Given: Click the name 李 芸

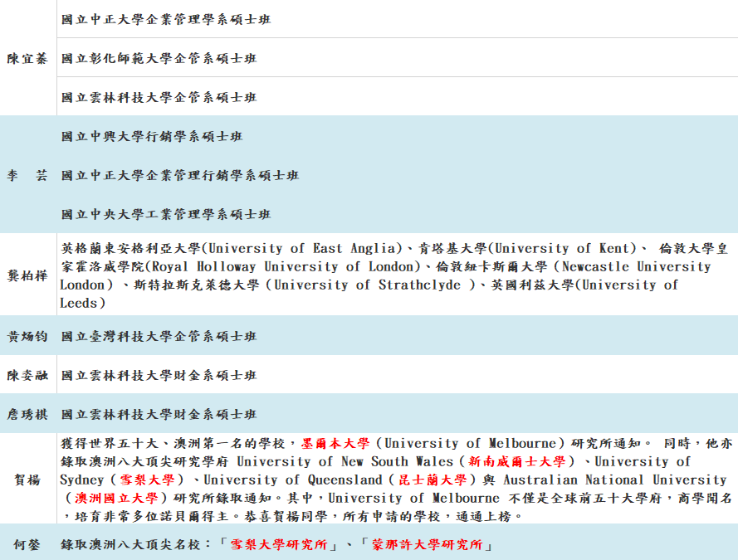Looking at the screenshot, I should click(x=27, y=175).
